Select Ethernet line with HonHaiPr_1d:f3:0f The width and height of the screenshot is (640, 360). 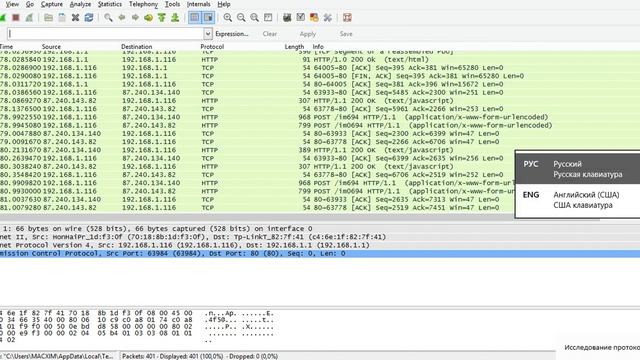pyautogui.click(x=320, y=237)
